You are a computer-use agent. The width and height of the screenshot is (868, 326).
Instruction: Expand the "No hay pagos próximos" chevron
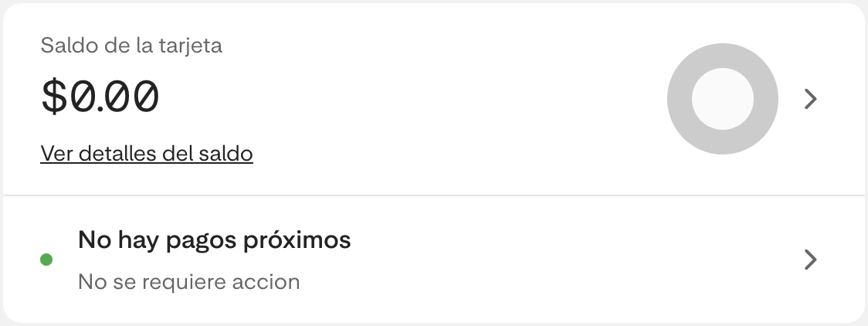pyautogui.click(x=810, y=260)
